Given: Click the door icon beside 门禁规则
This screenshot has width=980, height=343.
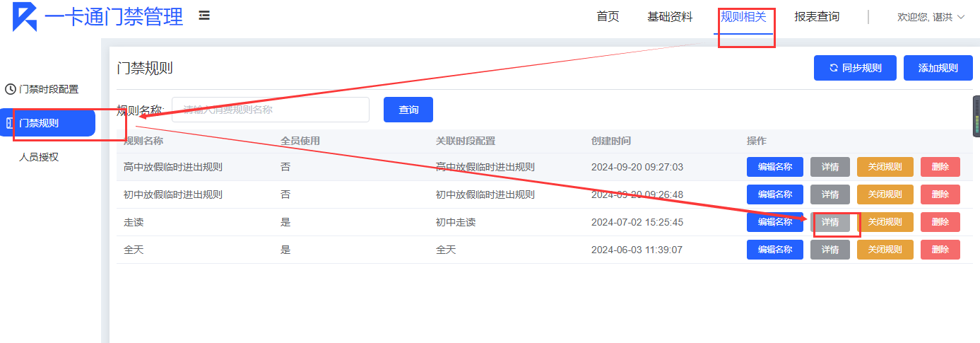Looking at the screenshot, I should click(x=10, y=123).
